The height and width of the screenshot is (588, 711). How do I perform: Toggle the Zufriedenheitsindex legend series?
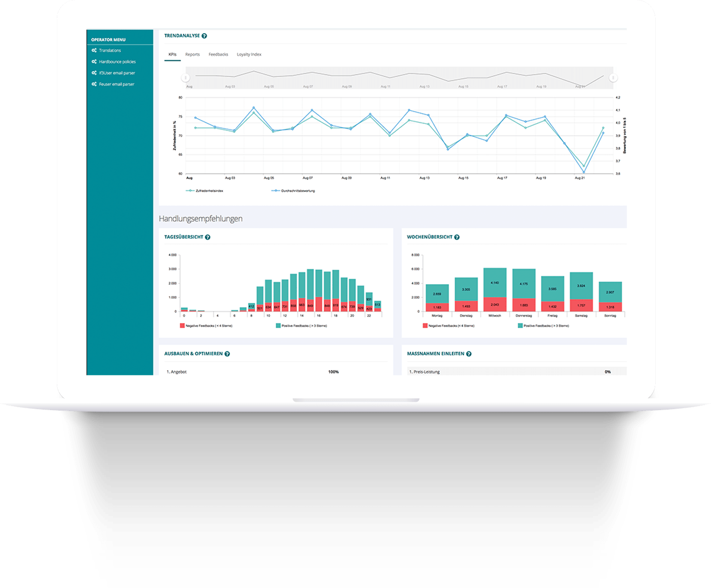click(205, 191)
